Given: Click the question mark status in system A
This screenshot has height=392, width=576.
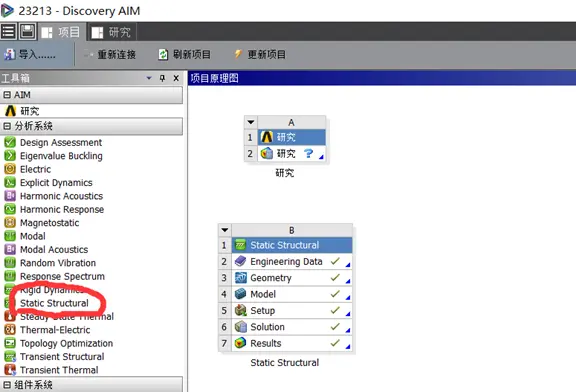Looking at the screenshot, I should 309,153.
